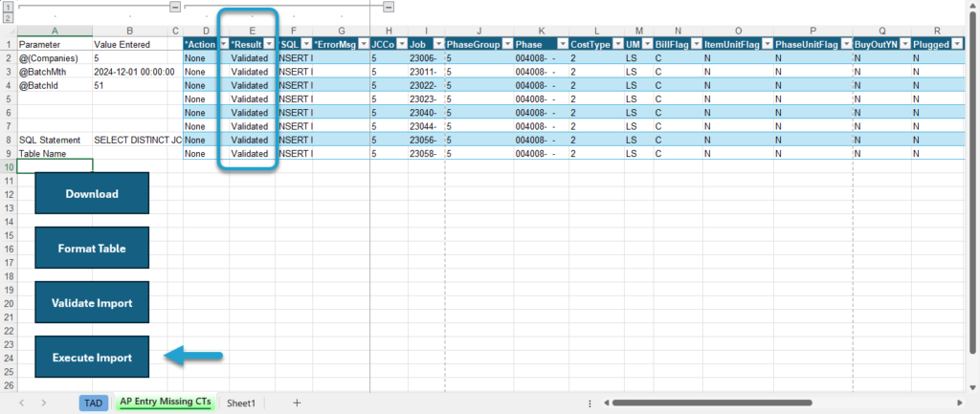The height and width of the screenshot is (414, 980).
Task: Open the BillFlag column filter dropdown
Action: tap(696, 44)
